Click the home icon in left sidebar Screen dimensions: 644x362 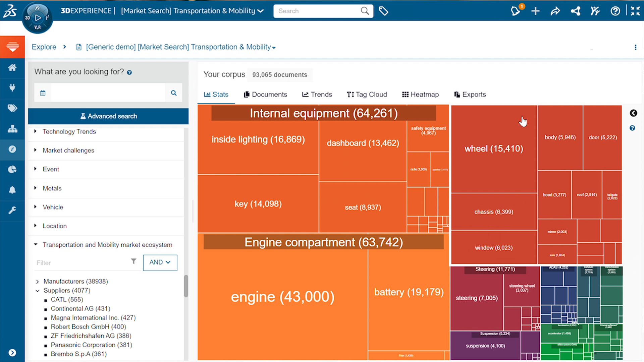pos(12,68)
